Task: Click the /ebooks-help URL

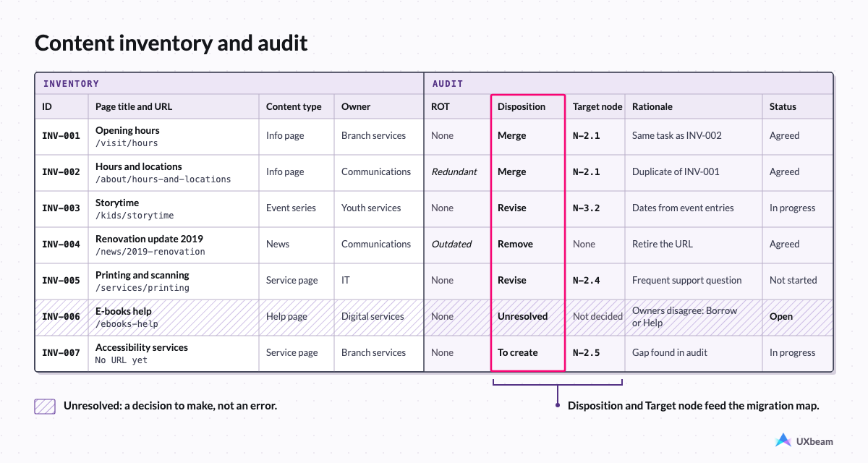Action: click(127, 324)
